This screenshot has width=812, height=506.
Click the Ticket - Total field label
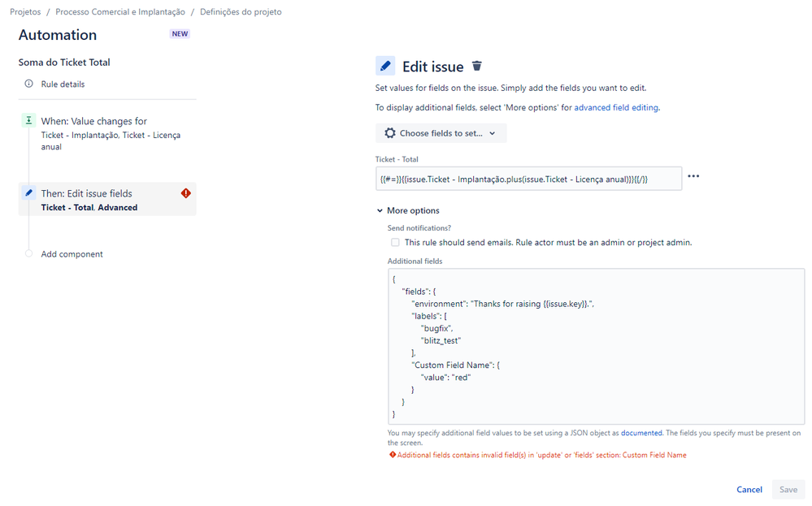click(x=397, y=159)
